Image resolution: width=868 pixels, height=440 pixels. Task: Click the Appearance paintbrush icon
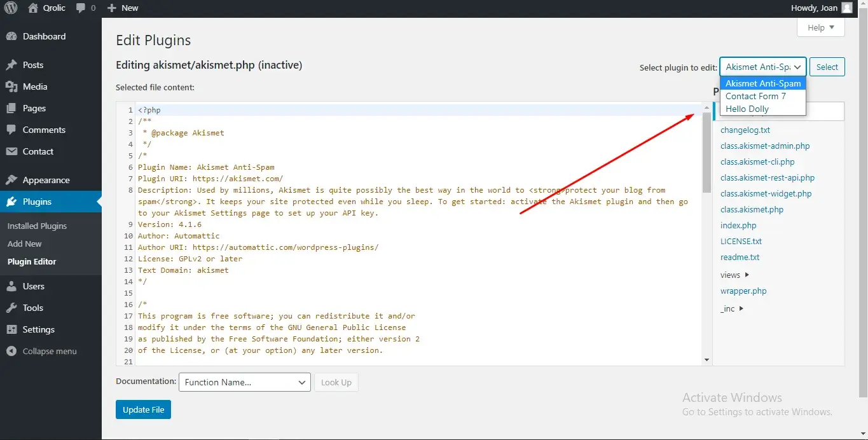pos(11,180)
